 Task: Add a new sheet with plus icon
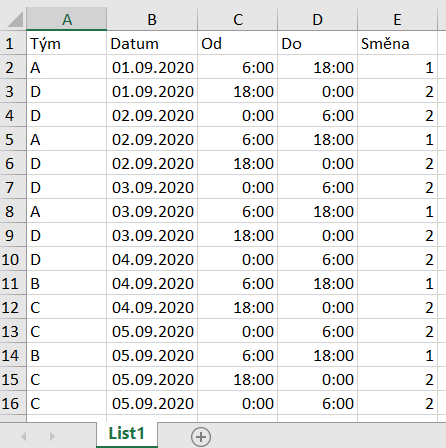click(201, 436)
